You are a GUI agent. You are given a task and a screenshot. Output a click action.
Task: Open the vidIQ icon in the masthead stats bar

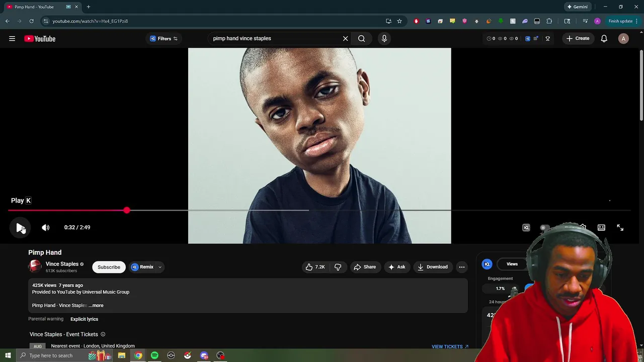pyautogui.click(x=528, y=39)
